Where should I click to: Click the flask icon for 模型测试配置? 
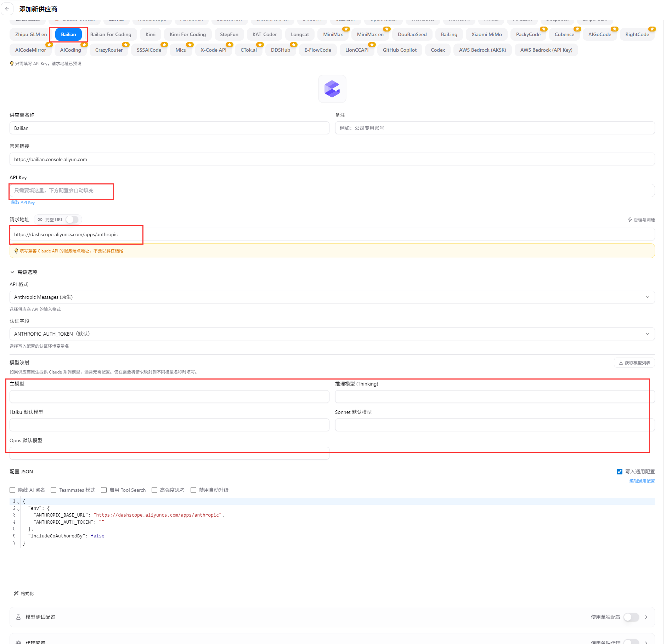(x=18, y=617)
